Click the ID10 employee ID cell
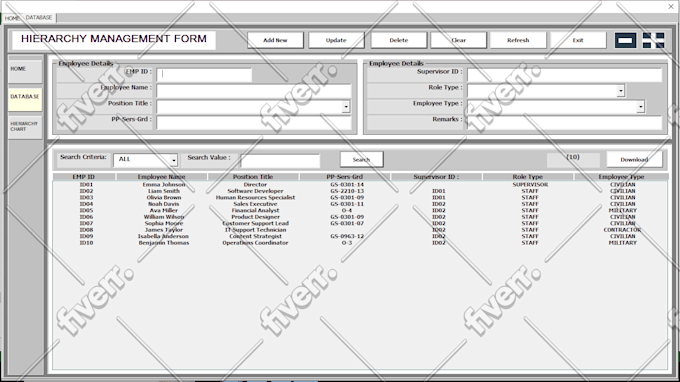 (86, 243)
